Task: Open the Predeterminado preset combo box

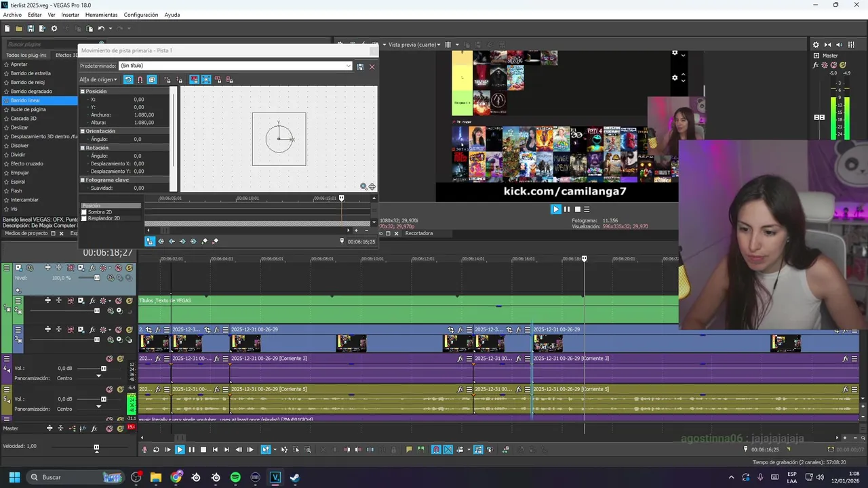Action: click(x=236, y=66)
